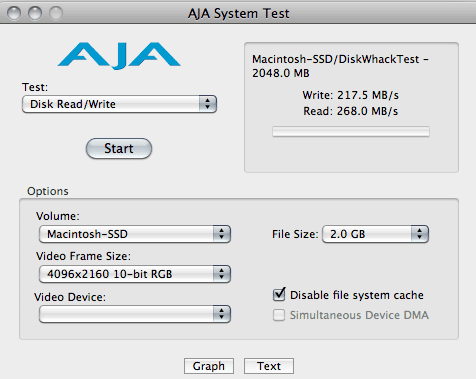Uncheck Disable file system cache

tap(279, 295)
